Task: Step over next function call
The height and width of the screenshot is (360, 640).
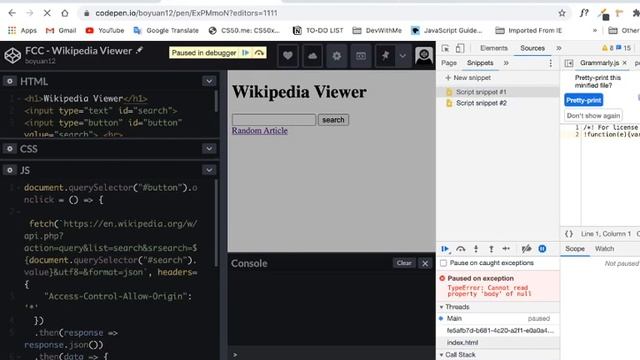Action: (x=460, y=249)
